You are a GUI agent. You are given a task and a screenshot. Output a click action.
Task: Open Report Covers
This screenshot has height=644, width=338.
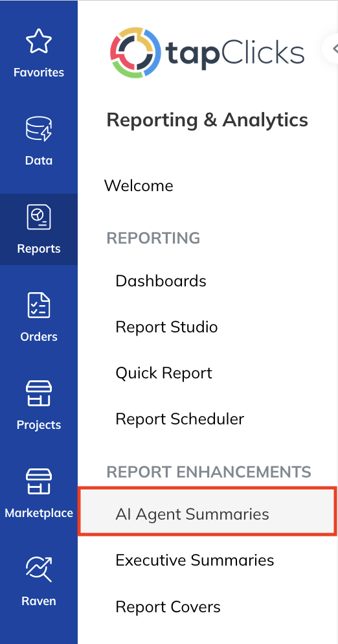point(168,607)
